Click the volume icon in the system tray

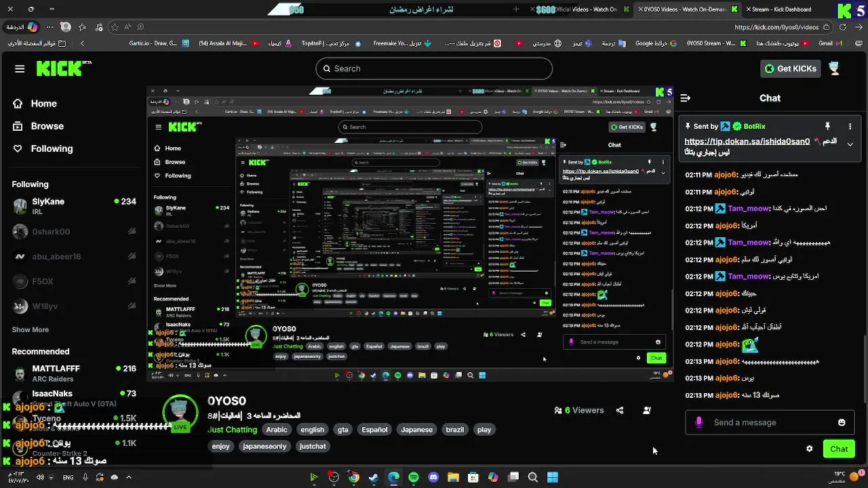click(x=40, y=477)
